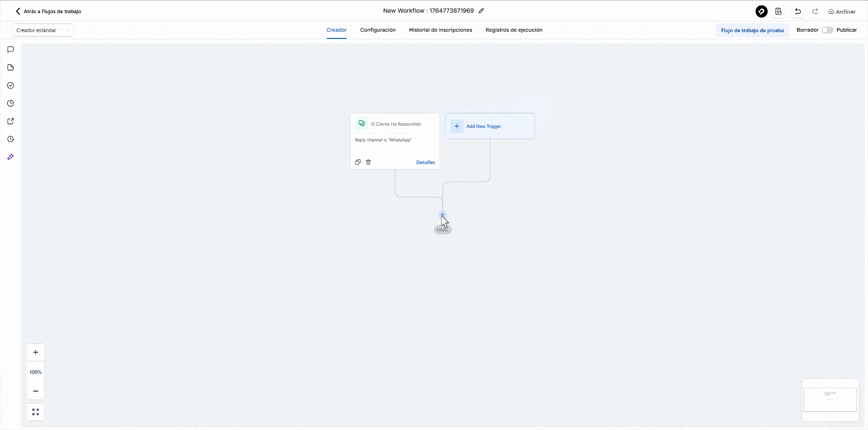The image size is (868, 430).
Task: Click the sticky note sidebar icon
Action: point(11,68)
